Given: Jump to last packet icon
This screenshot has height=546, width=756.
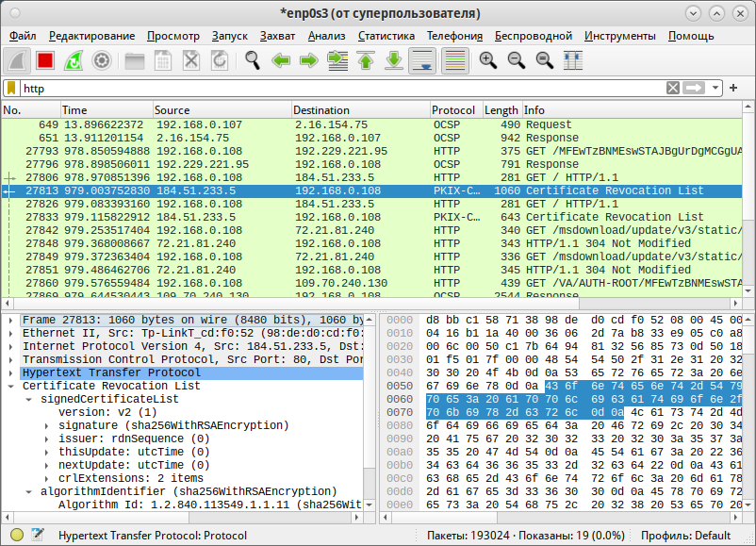Looking at the screenshot, I should 394,60.
